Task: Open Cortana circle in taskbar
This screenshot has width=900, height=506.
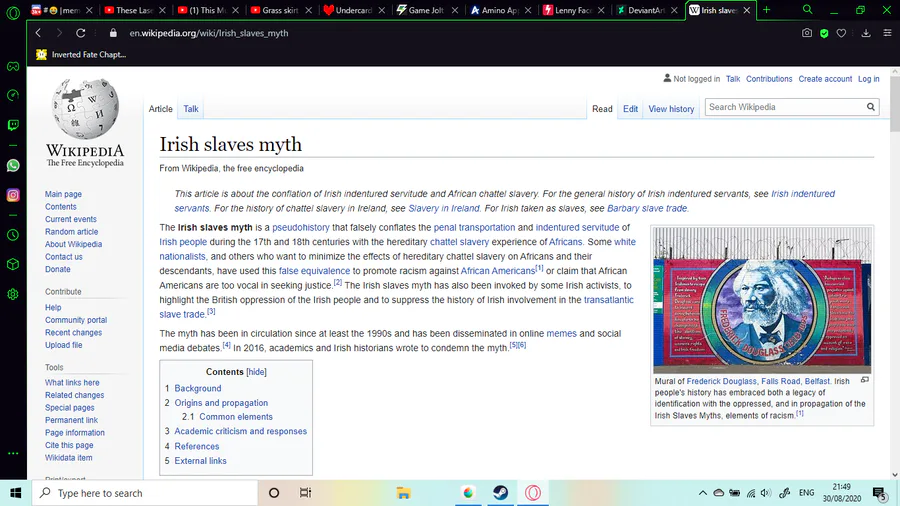Action: click(274, 493)
